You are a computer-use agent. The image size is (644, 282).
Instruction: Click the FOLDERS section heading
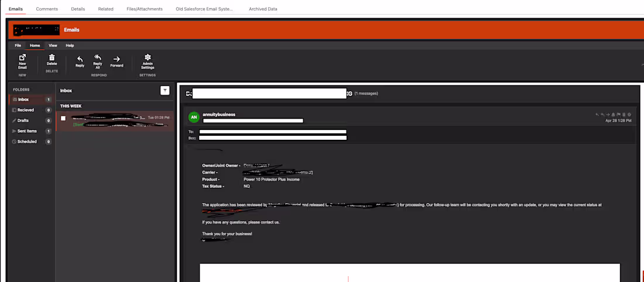pos(21,90)
